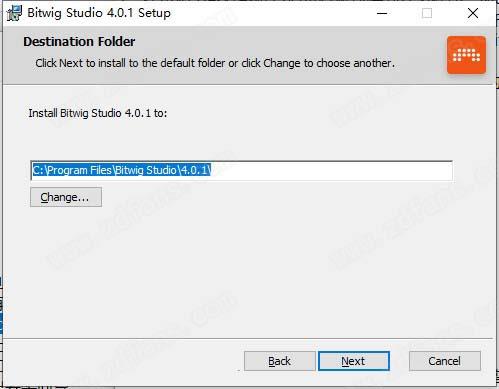The width and height of the screenshot is (499, 389).
Task: Open the Change... folder browser
Action: (66, 197)
